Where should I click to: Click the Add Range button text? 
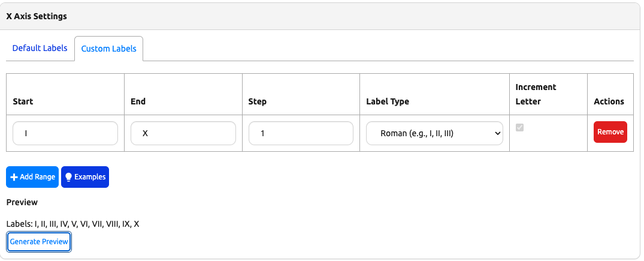click(x=37, y=177)
